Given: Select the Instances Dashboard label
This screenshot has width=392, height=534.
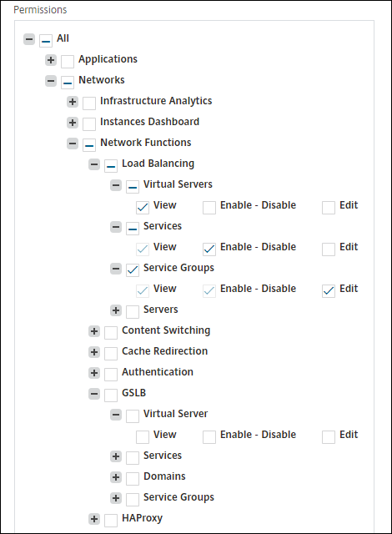Looking at the screenshot, I should (x=150, y=122).
